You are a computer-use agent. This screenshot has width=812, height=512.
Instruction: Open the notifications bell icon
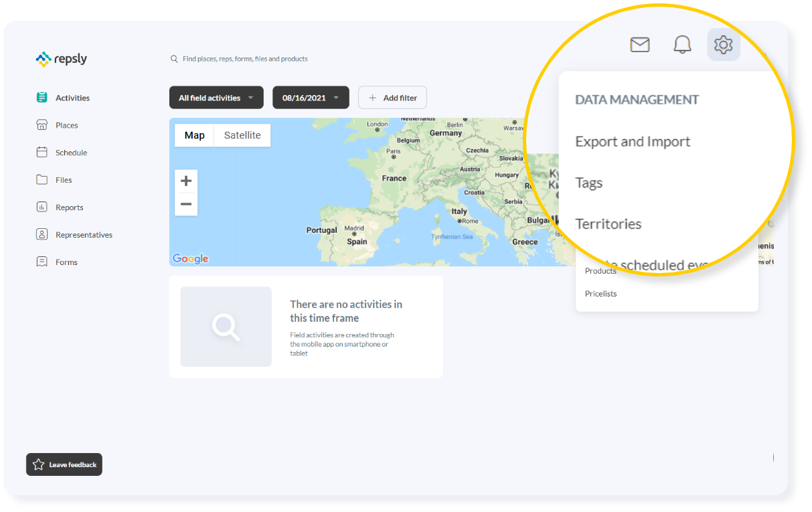coord(682,45)
